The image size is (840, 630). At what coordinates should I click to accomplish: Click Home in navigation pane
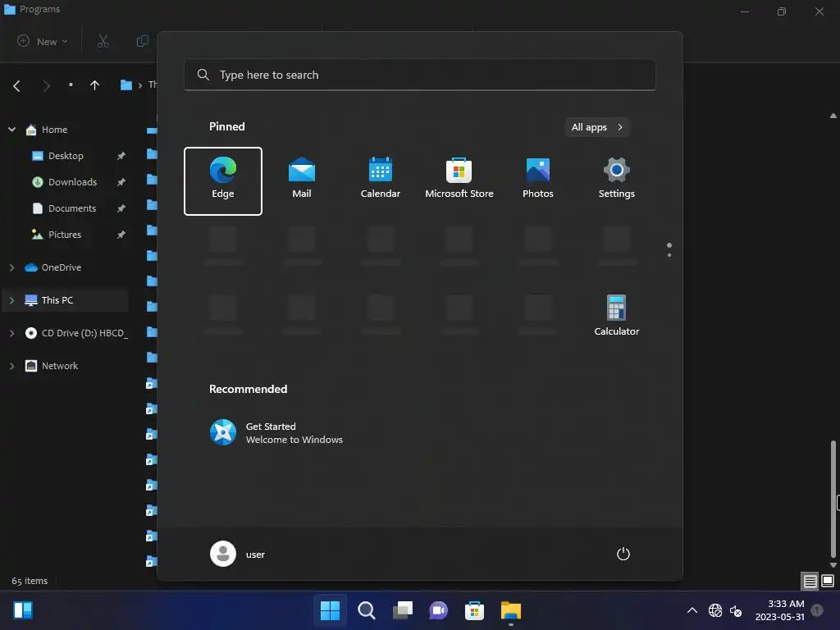coord(55,130)
